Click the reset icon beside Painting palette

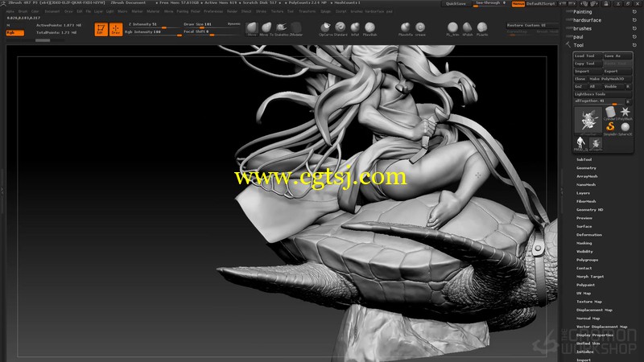coord(634,12)
